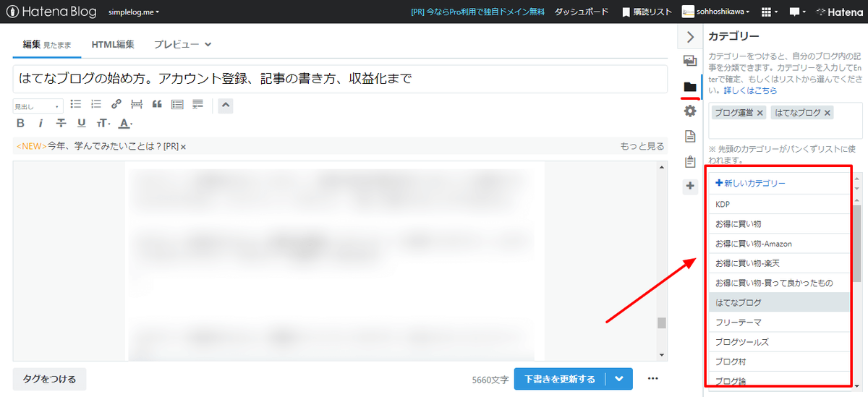Open the 見出し heading dropdown
This screenshot has height=397, width=868.
click(x=38, y=106)
